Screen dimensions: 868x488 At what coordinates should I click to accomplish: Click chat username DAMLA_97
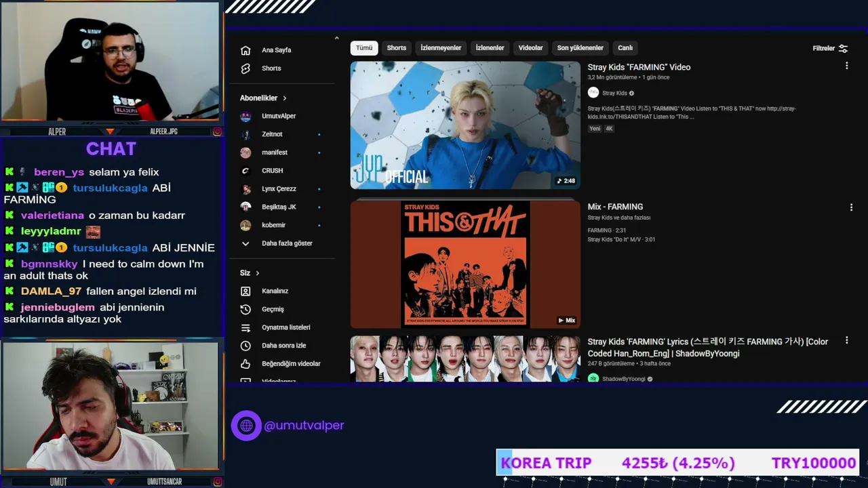point(51,291)
